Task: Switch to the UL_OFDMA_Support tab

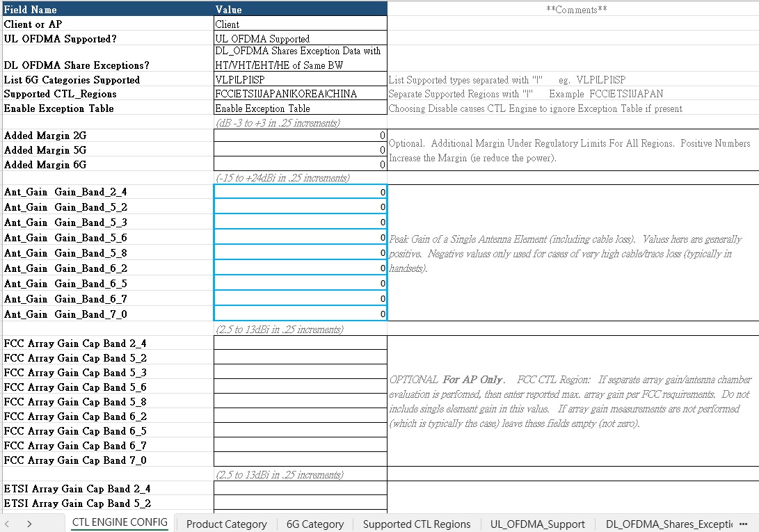Action: coord(536,524)
